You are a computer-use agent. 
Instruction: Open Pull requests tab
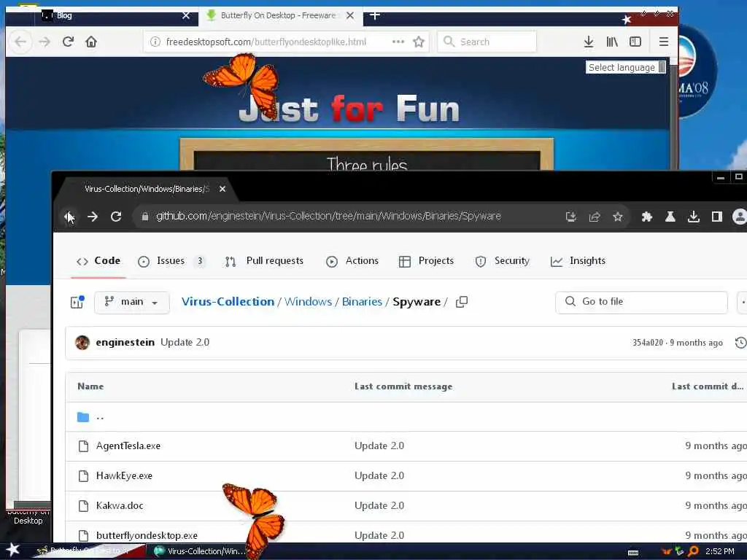pyautogui.click(x=264, y=261)
